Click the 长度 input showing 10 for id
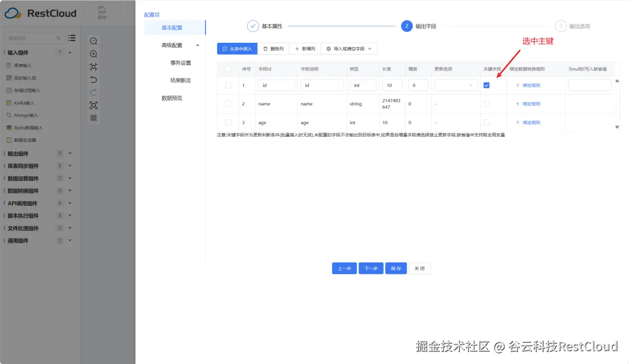This screenshot has width=629, height=364. pos(392,86)
